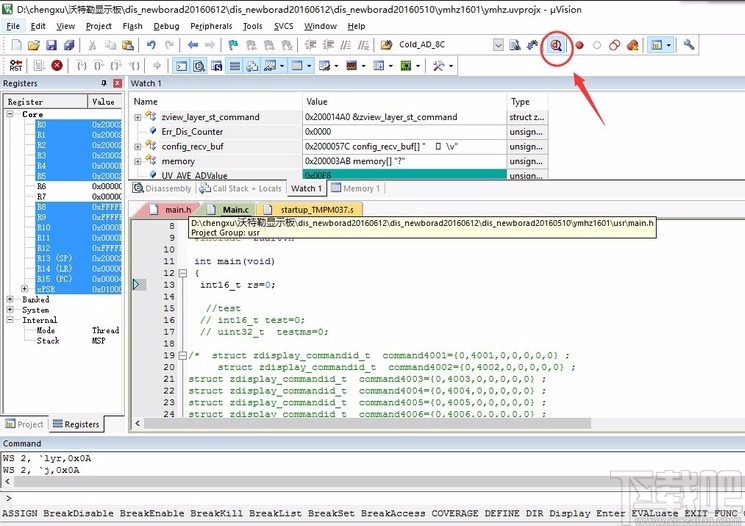Screen dimensions: 745x526
Task: Switch to the Memory 1 tab
Action: click(x=356, y=189)
